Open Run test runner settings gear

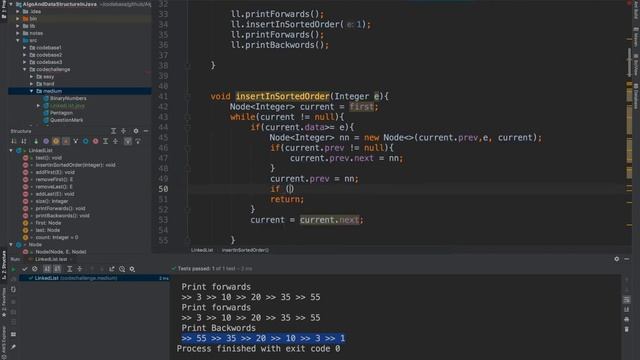point(132,269)
